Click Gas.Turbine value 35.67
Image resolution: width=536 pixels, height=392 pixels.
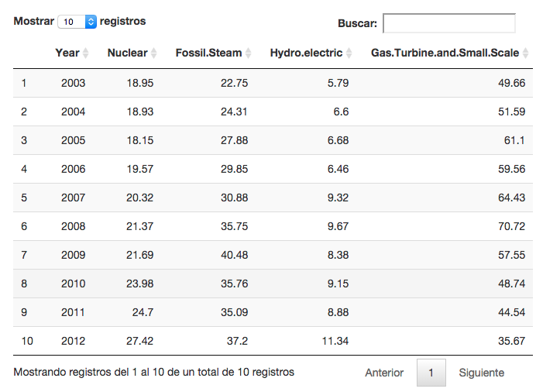tap(511, 342)
